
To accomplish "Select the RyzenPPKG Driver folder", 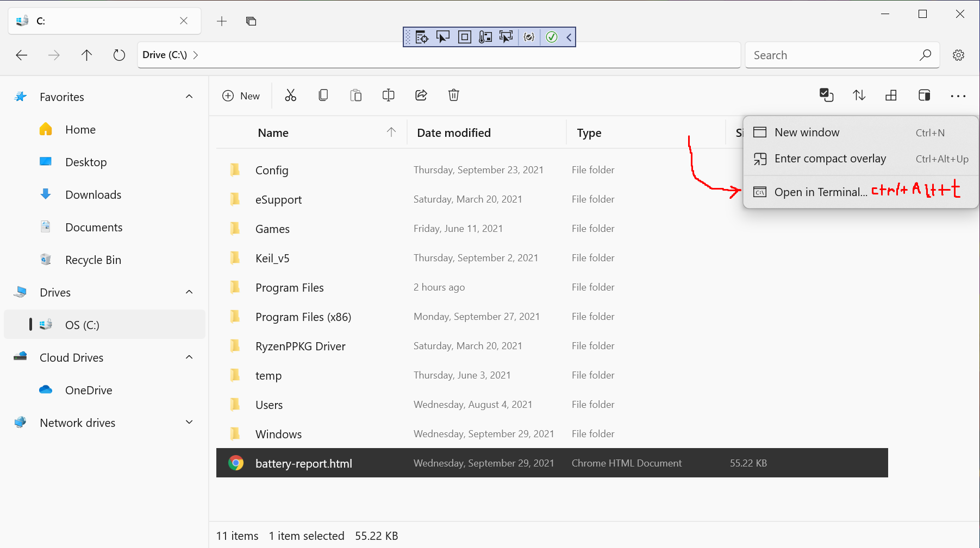I will pos(552,346).
